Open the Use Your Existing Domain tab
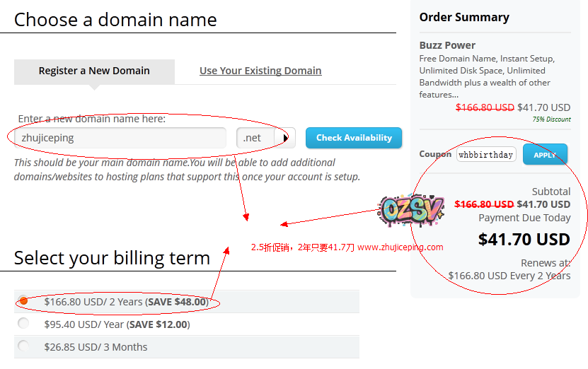The height and width of the screenshot is (369, 588). [x=260, y=71]
